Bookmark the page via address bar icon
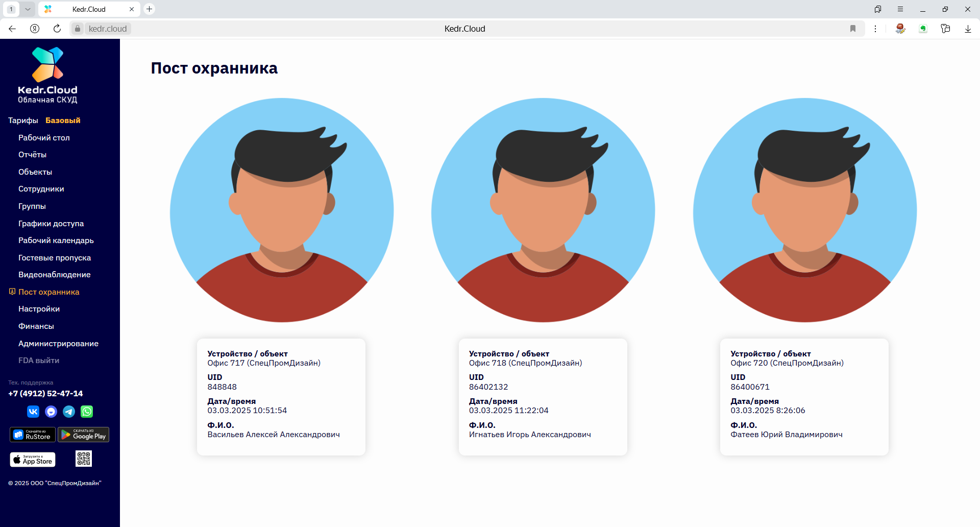Image resolution: width=980 pixels, height=527 pixels. point(852,29)
